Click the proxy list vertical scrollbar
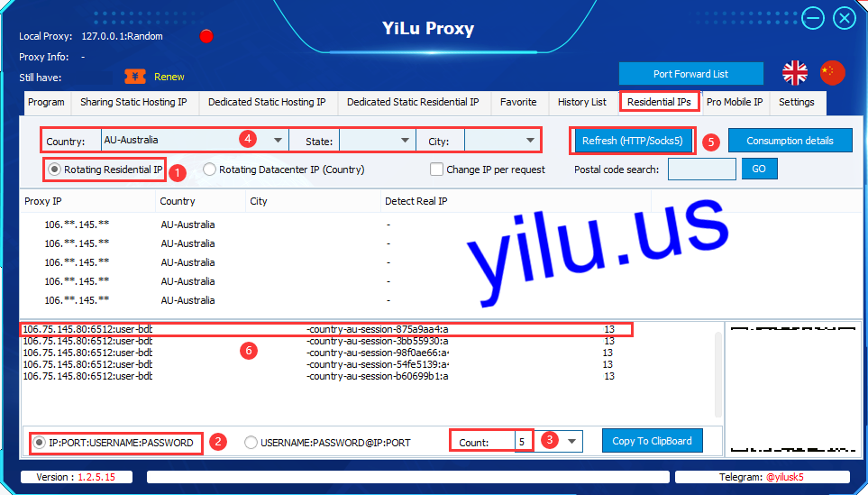Screen dimensions: 868x495 coord(718,374)
